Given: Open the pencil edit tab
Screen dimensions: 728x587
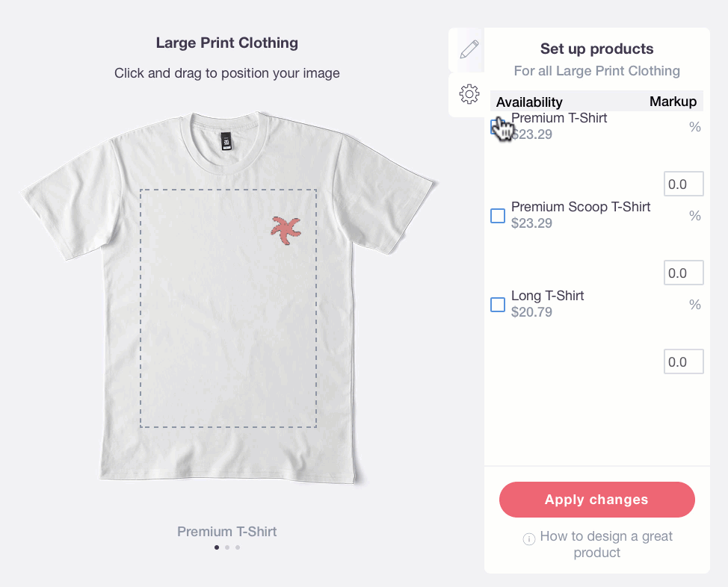Looking at the screenshot, I should (469, 50).
